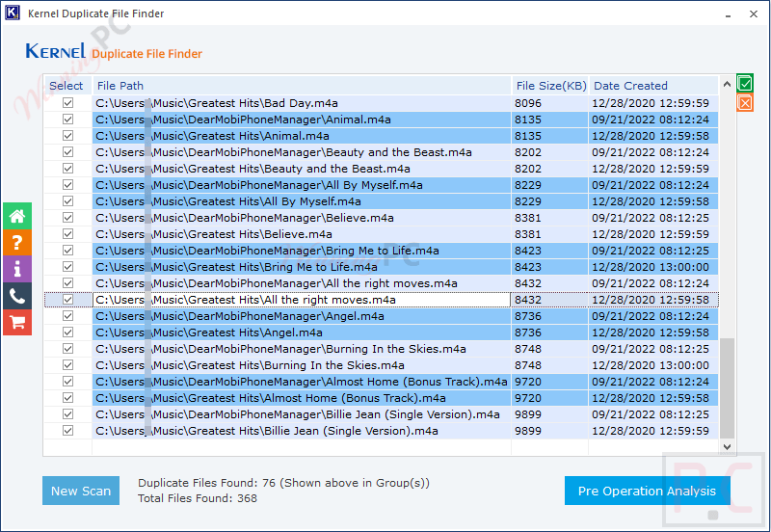Image resolution: width=771 pixels, height=532 pixels.
Task: Uncheck DearMobiPhoneManager\Believe.m4a checkbox
Action: tap(67, 218)
